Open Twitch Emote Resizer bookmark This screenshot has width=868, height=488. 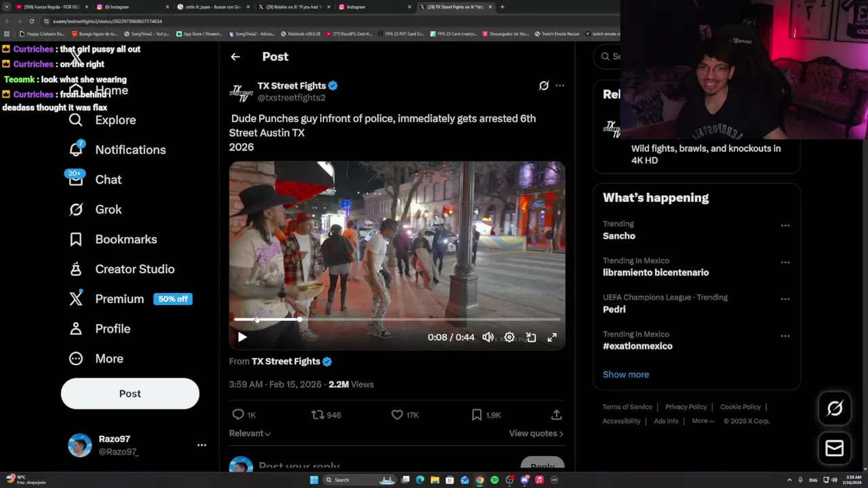(x=557, y=34)
